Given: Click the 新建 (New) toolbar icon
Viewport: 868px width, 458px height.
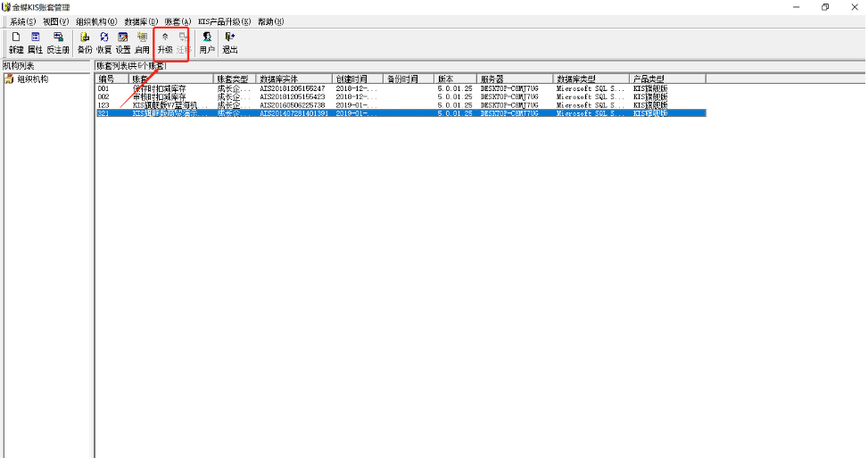Looking at the screenshot, I should (16, 43).
